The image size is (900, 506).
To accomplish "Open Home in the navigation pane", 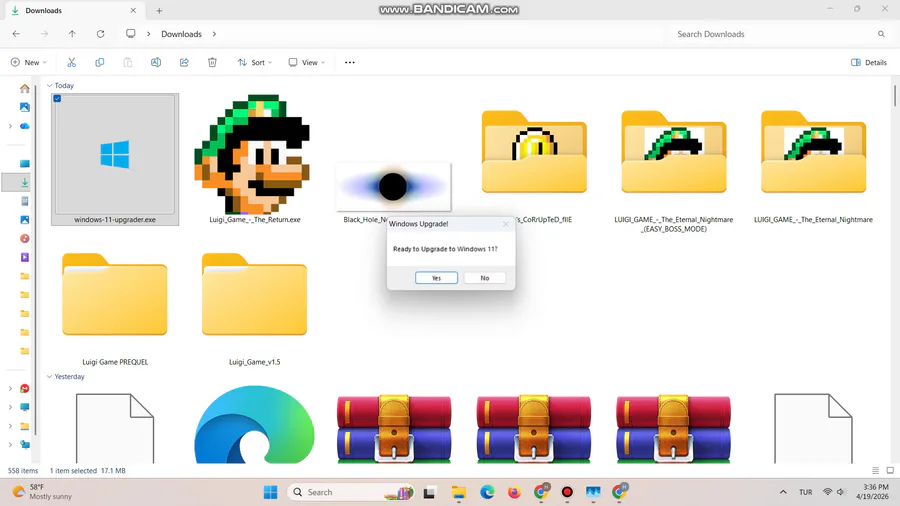I will [x=25, y=88].
